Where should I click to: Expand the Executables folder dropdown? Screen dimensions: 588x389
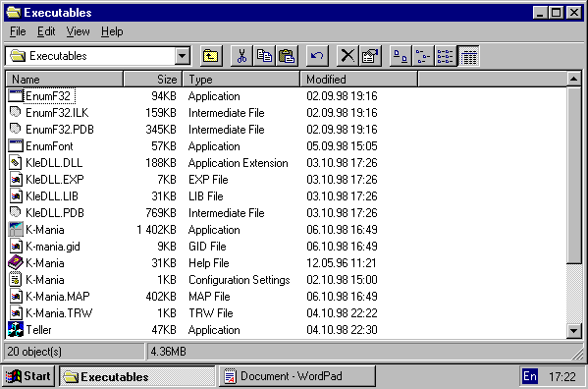click(183, 56)
